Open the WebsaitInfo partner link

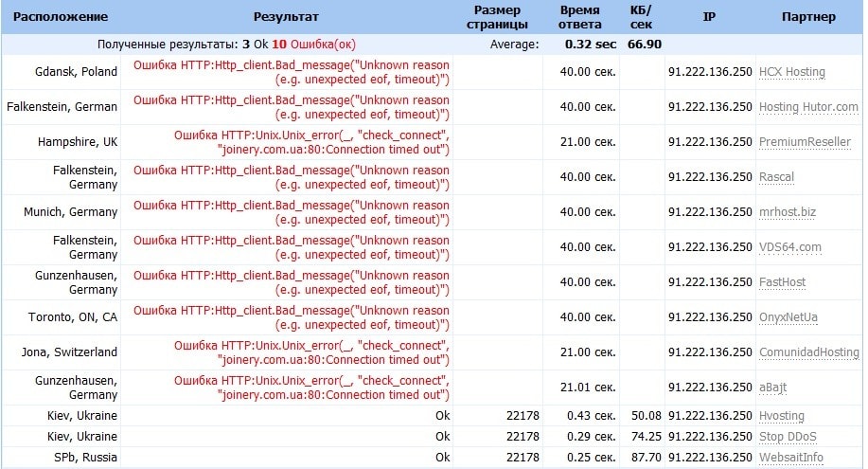tap(791, 458)
